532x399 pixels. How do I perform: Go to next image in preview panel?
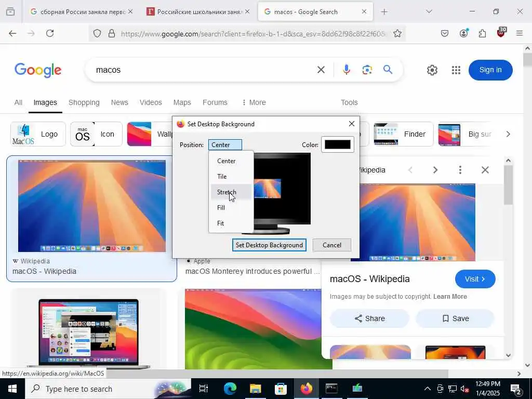435,170
